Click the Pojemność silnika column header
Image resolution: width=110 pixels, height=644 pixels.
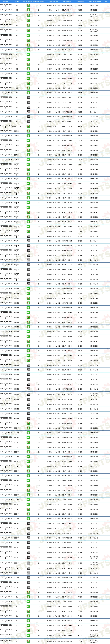pyautogui.click(x=39, y=2)
